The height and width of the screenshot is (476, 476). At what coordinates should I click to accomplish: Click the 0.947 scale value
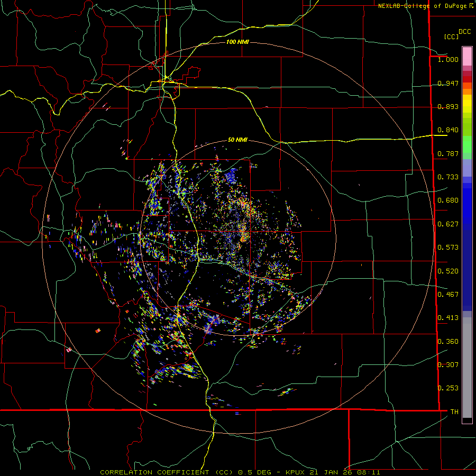tap(448, 83)
